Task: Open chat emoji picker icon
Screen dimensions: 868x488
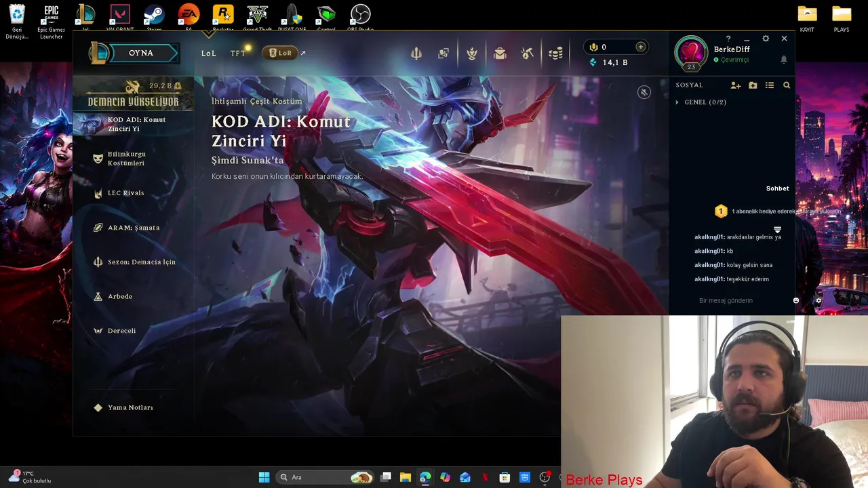Action: [x=796, y=300]
